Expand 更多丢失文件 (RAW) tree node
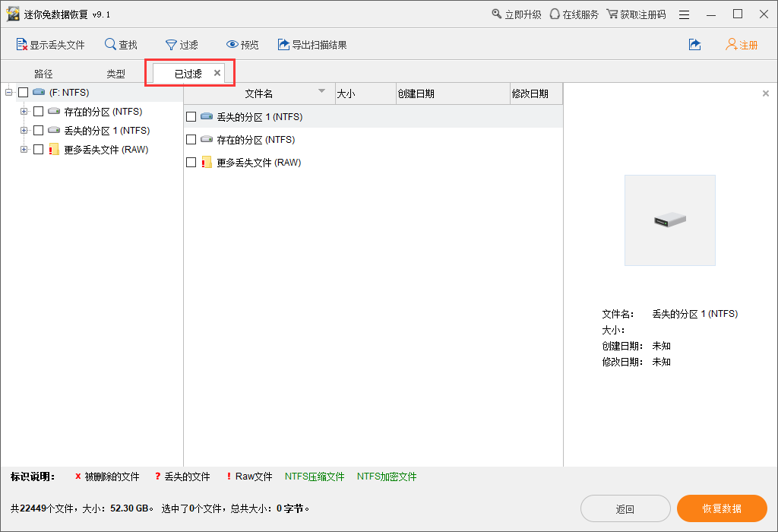 coord(24,150)
